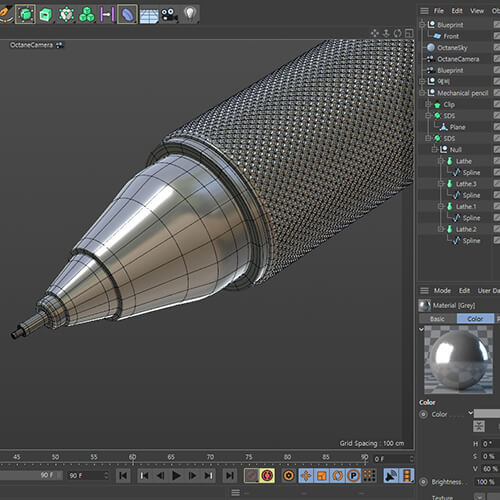Select the Symmetry-style spacing icon in purple
Viewport: 500px width, 500px height.
(107, 14)
